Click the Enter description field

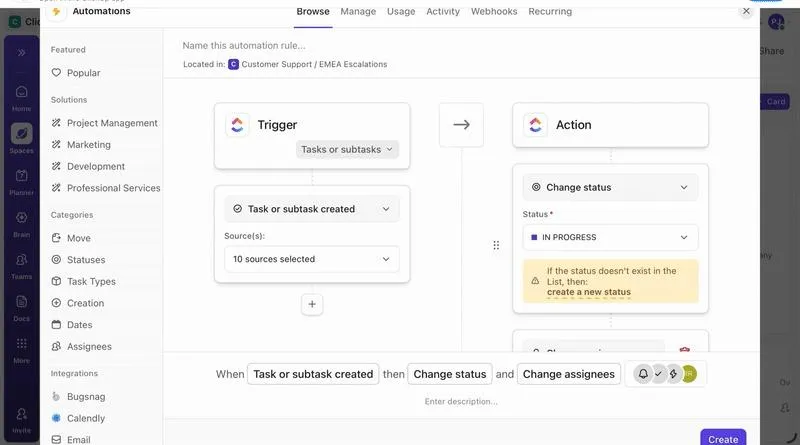point(461,402)
